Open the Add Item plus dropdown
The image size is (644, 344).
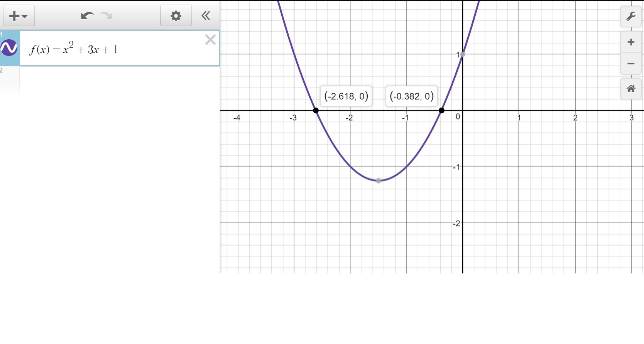tap(19, 16)
